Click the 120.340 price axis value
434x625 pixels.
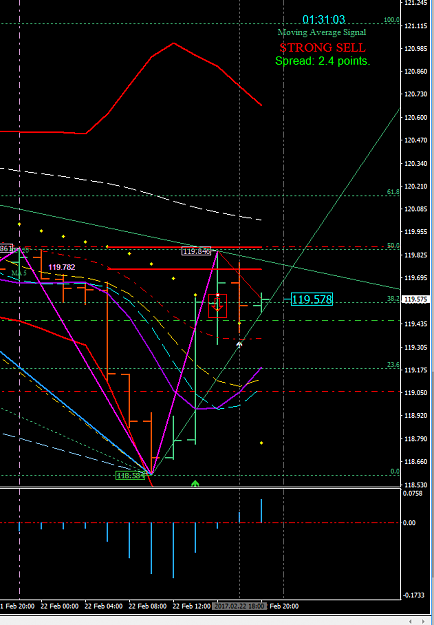pos(416,163)
